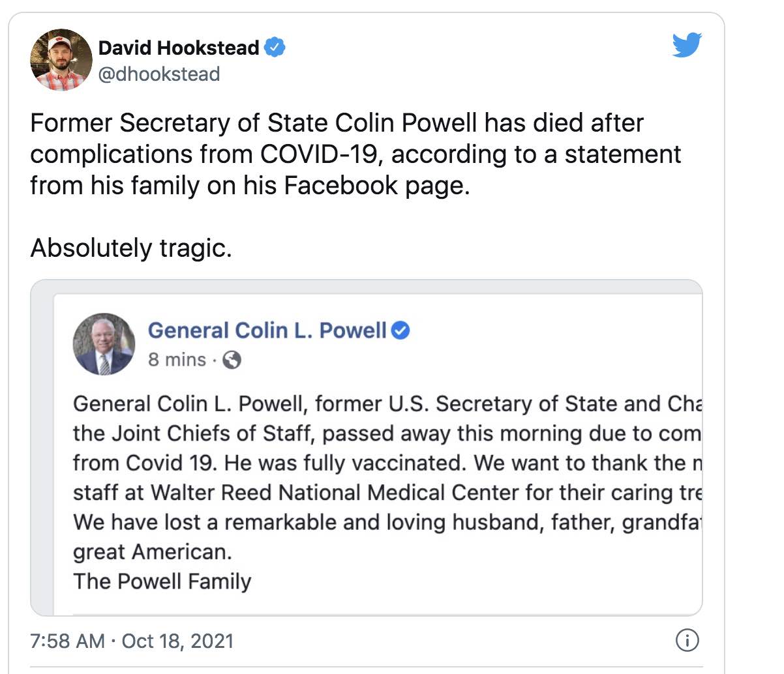Viewport: 784px width, 674px height.
Task: Click the Twitter bird logo
Action: [x=686, y=45]
